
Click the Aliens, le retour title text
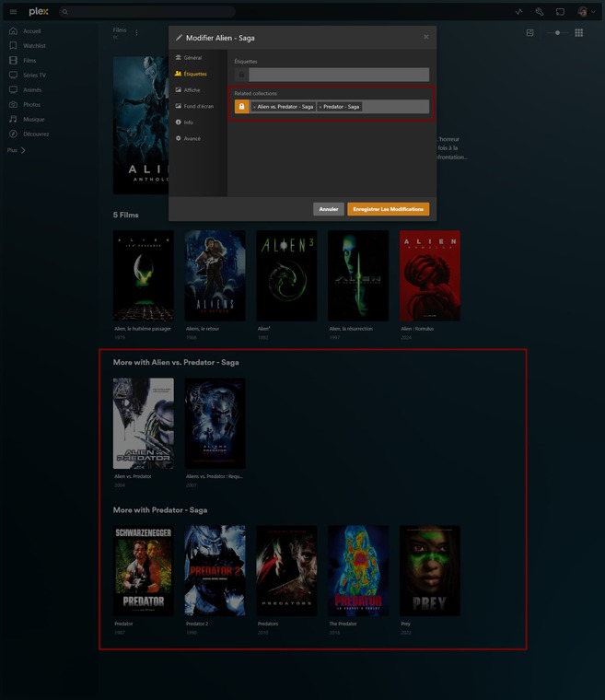(203, 329)
